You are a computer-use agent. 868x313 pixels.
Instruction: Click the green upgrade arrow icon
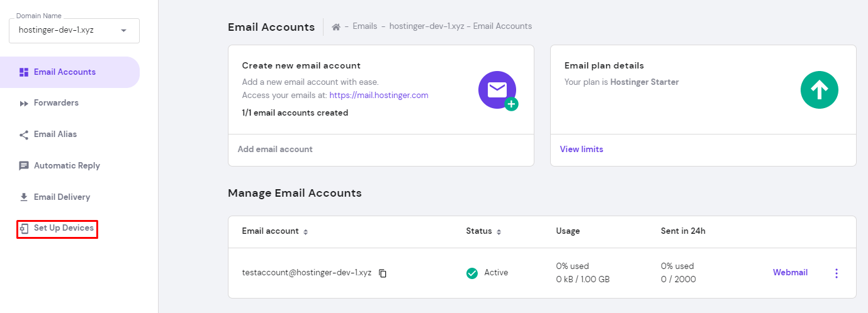point(819,91)
